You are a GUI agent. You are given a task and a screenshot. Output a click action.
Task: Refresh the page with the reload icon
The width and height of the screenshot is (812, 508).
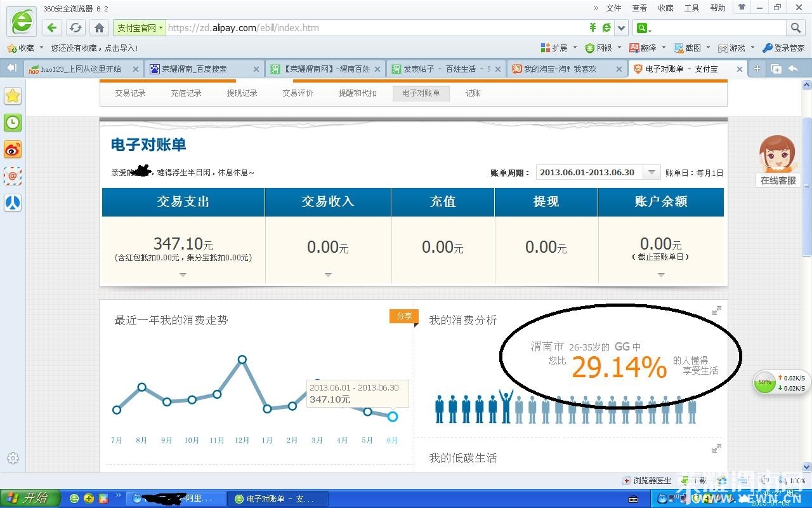[x=75, y=28]
